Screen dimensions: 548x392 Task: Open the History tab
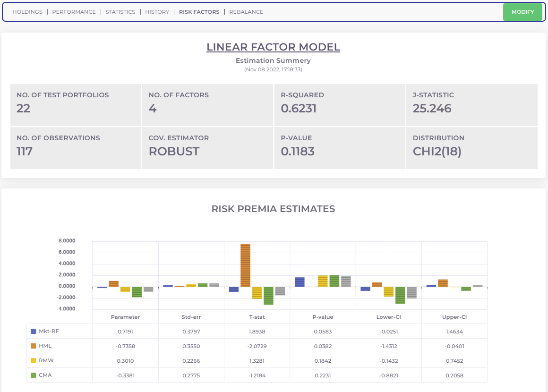coord(157,12)
